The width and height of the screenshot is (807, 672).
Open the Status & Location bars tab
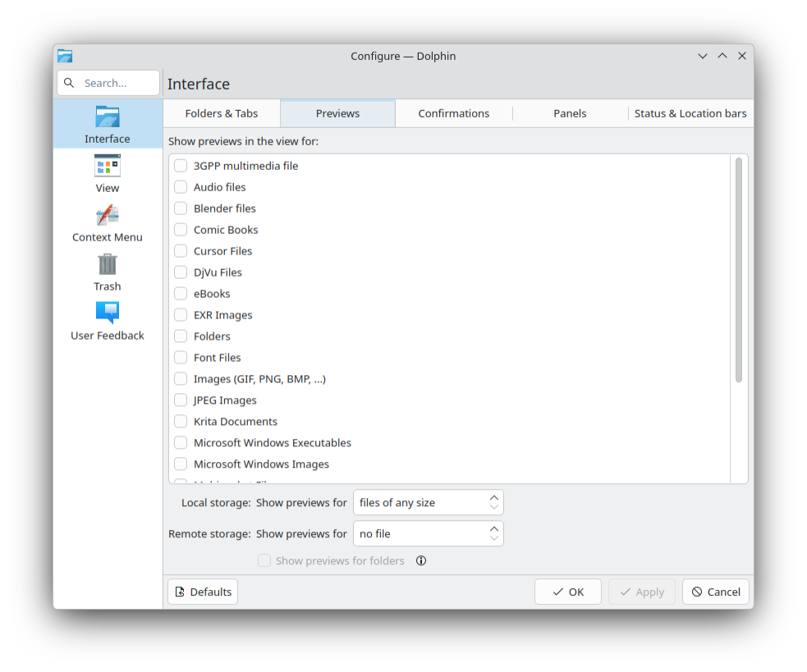[x=690, y=113]
